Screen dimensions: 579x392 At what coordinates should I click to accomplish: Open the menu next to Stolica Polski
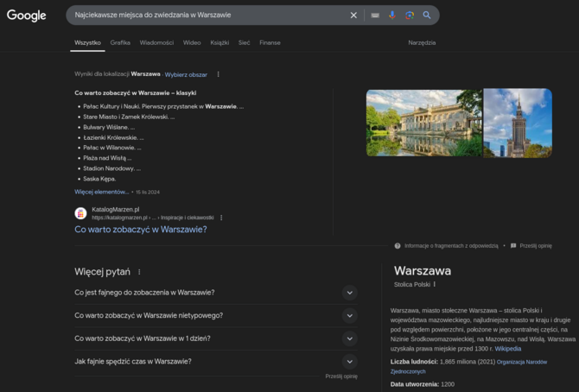[435, 284]
